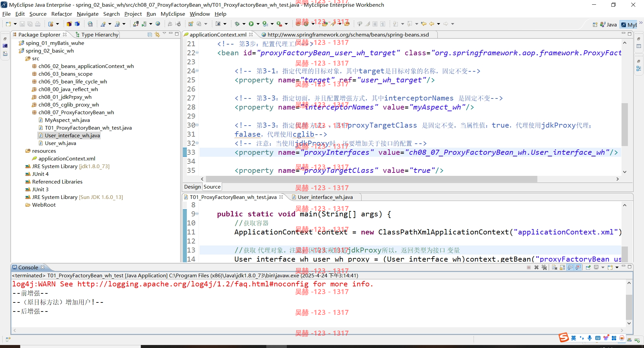Click the Debug bug icon

click(237, 24)
